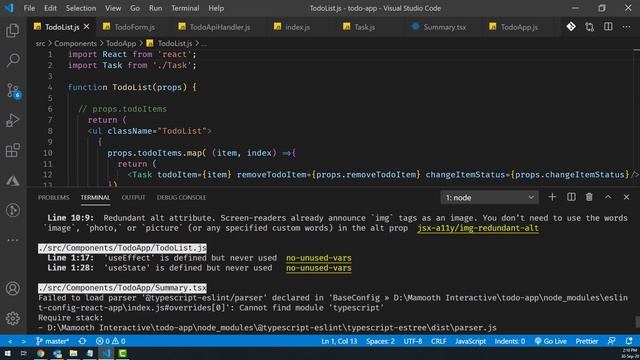640x360 pixels.
Task: Open the Search view in activity bar
Action: click(x=13, y=60)
